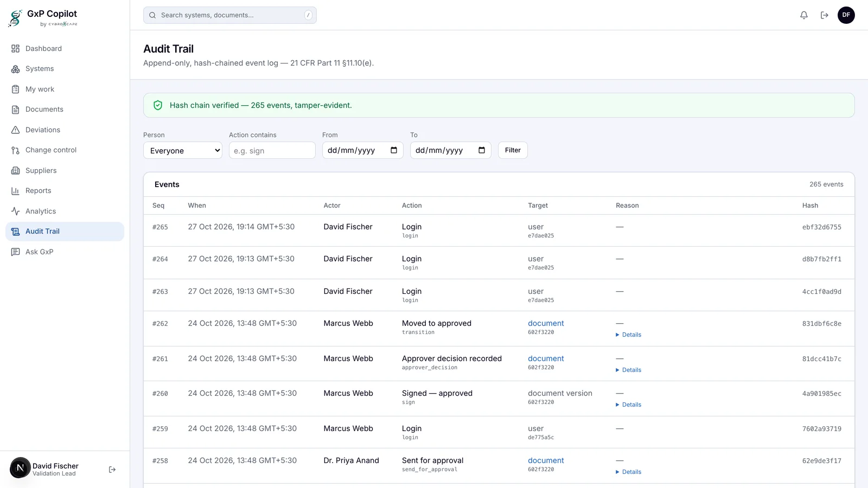The image size is (868, 488).
Task: Open the Systems page
Action: pyautogui.click(x=65, y=69)
